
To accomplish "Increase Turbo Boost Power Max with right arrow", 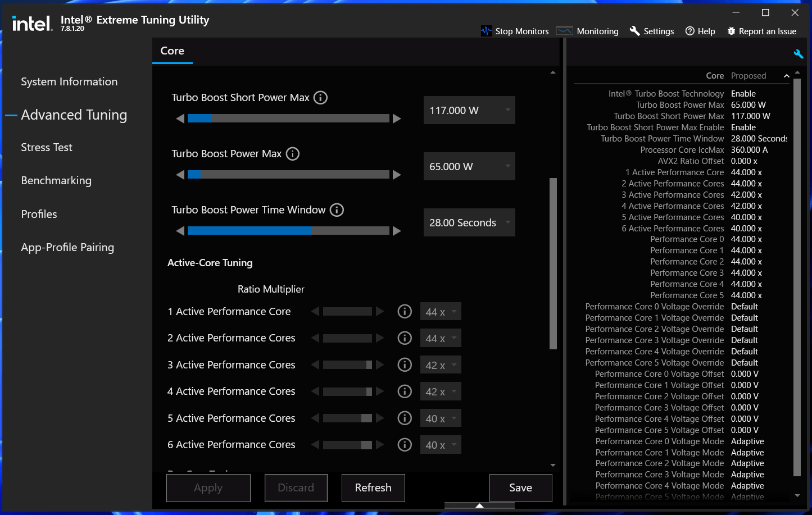I will coord(397,175).
